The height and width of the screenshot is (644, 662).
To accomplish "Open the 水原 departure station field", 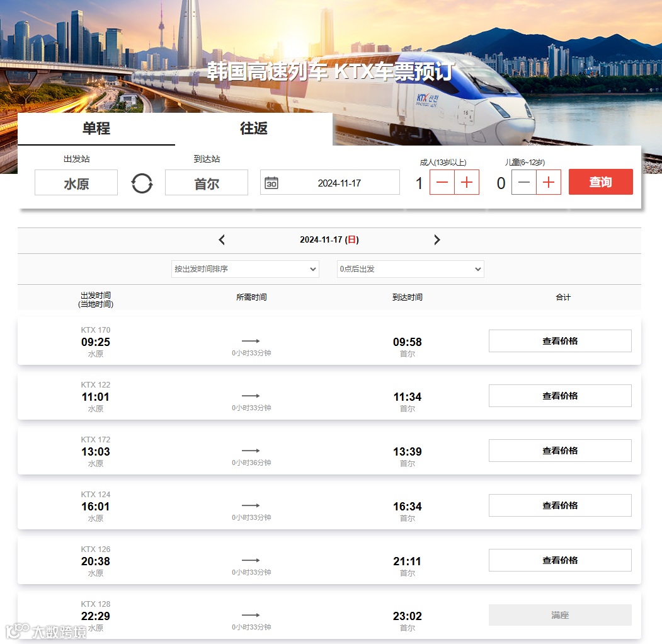I will pos(76,183).
